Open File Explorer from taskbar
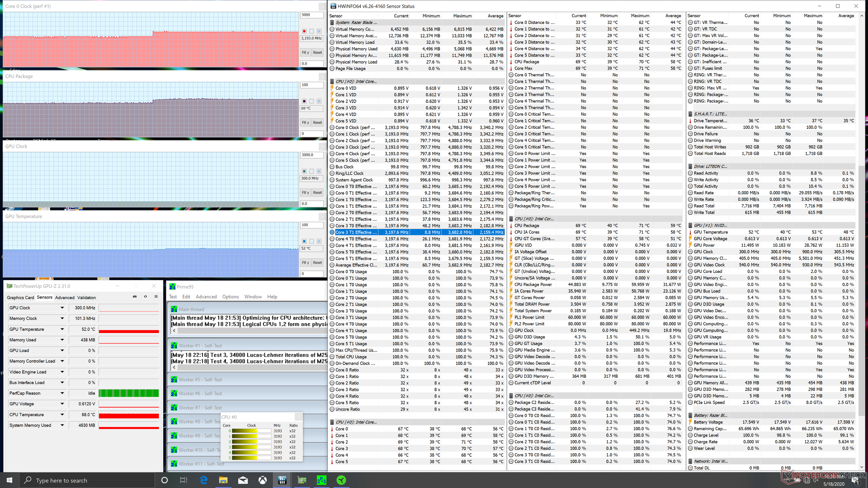Screen dimensions: 868x488 pyautogui.click(x=223, y=480)
